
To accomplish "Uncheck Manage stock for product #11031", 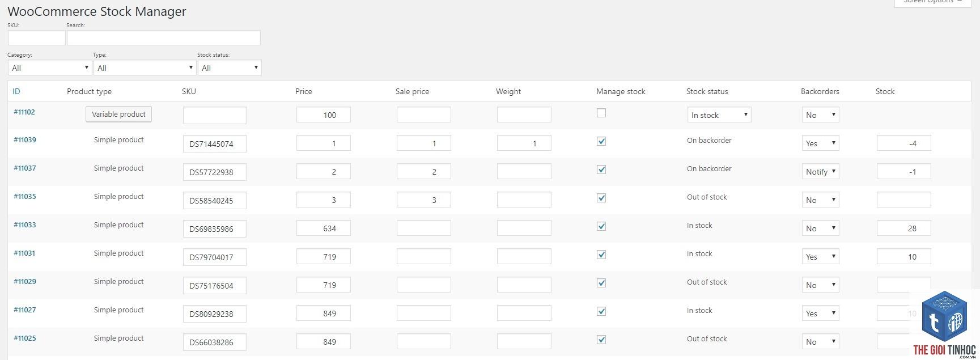I will click(601, 255).
